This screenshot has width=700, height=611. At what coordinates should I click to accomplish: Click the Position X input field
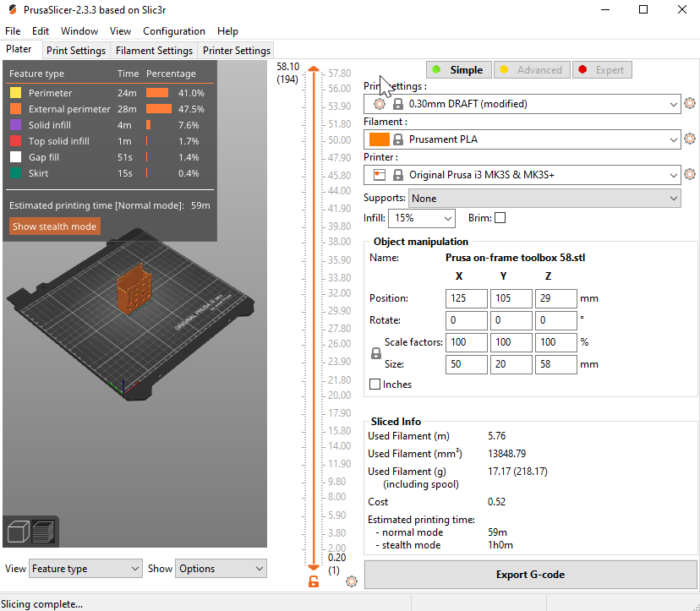click(466, 298)
